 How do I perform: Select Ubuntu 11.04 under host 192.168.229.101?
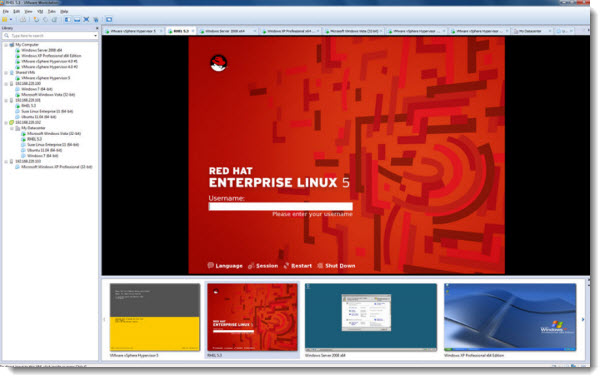(39, 117)
